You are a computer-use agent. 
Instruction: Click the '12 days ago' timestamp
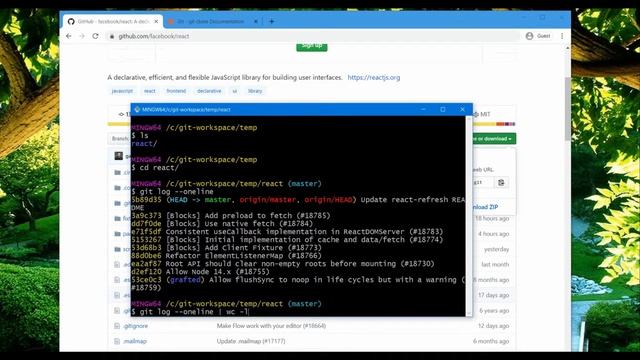click(493, 326)
